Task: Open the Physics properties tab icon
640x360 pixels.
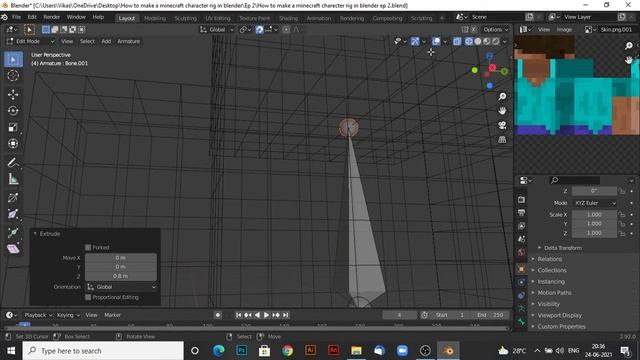Action: coord(521,282)
